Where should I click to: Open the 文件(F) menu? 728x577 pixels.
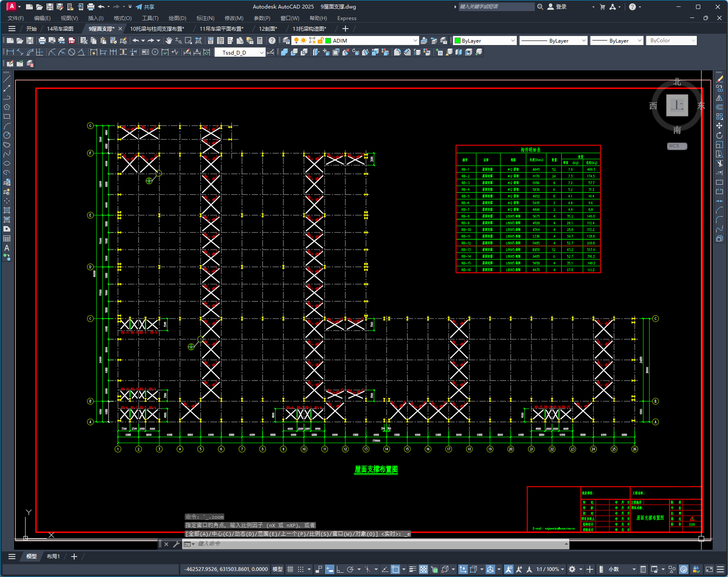point(16,18)
